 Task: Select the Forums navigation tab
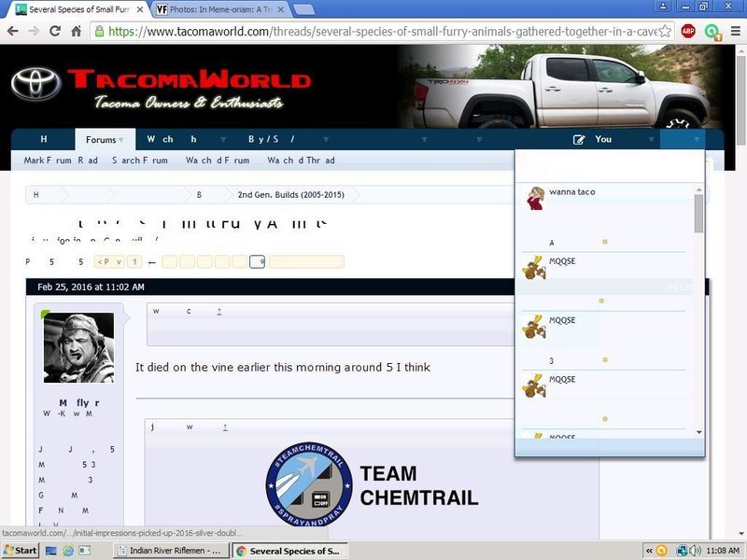pyautogui.click(x=105, y=139)
